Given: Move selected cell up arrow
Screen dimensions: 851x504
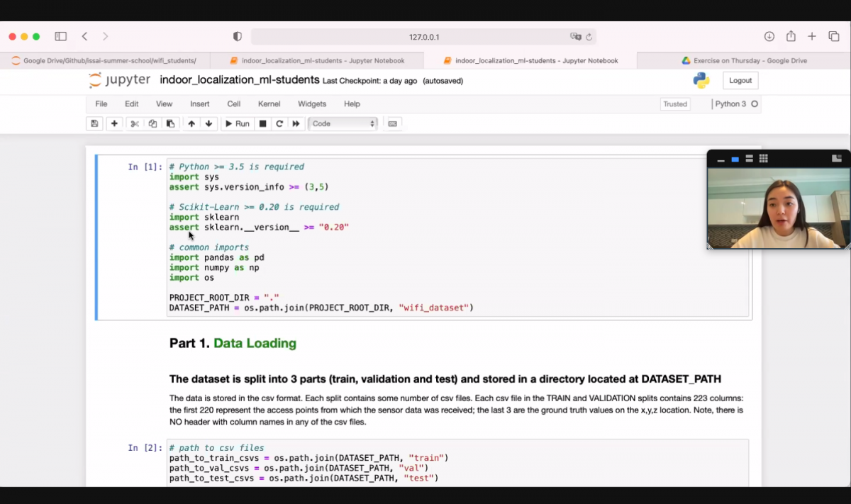Looking at the screenshot, I should point(191,123).
